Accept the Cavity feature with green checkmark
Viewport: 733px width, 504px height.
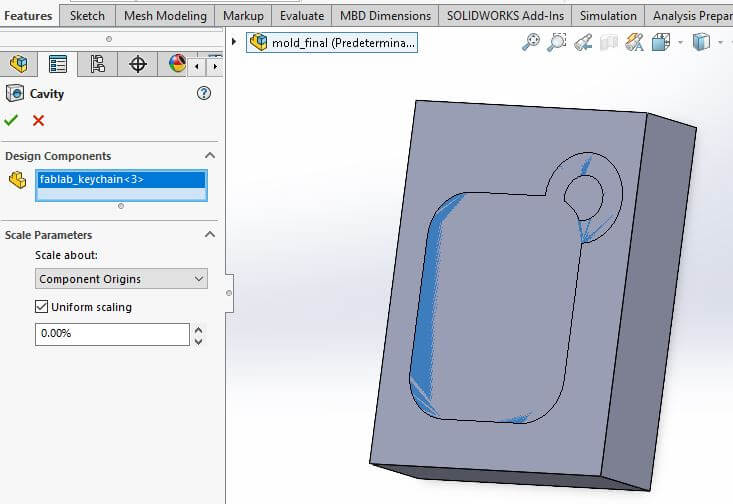click(11, 121)
